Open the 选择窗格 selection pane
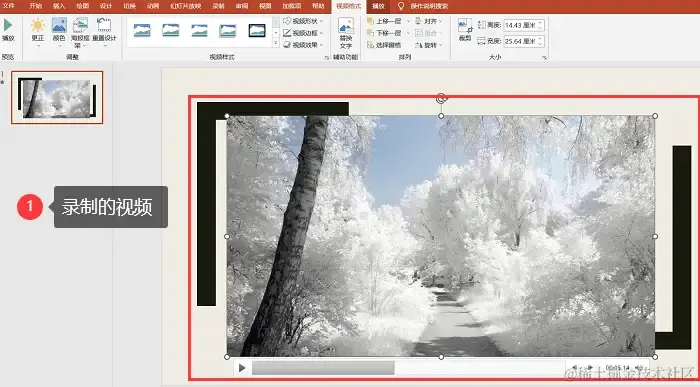Image resolution: width=700 pixels, height=387 pixels. point(384,45)
